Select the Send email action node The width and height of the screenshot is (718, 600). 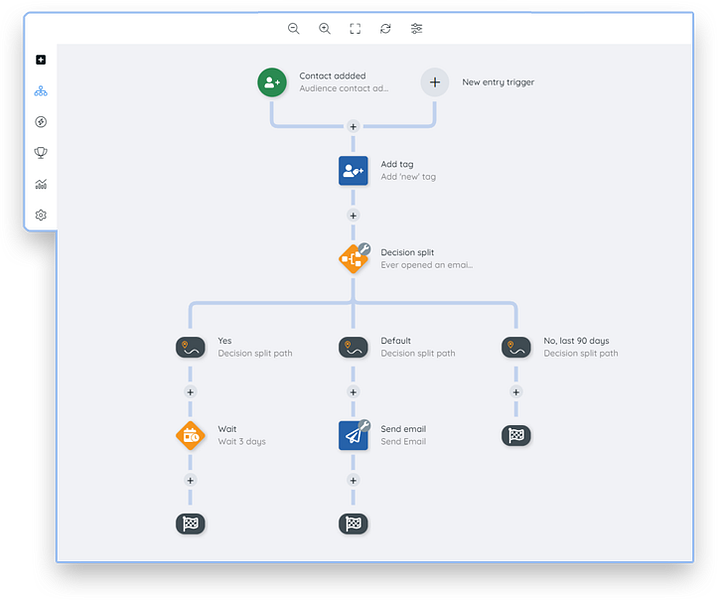pos(353,436)
